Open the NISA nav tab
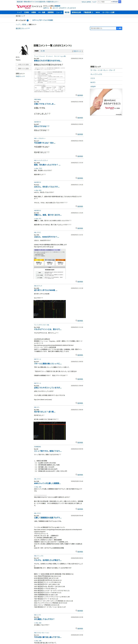 pos(98,12)
